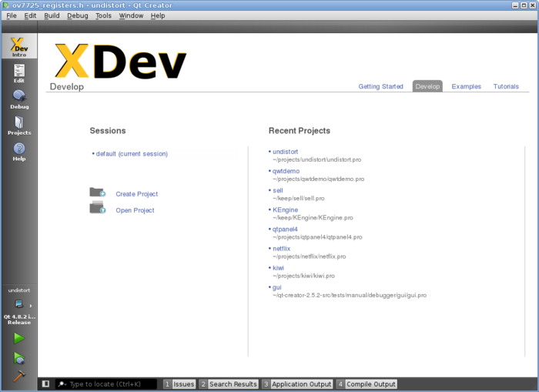Image resolution: width=539 pixels, height=392 pixels.
Task: Minimize the Qt Creator window
Action: 515,5
